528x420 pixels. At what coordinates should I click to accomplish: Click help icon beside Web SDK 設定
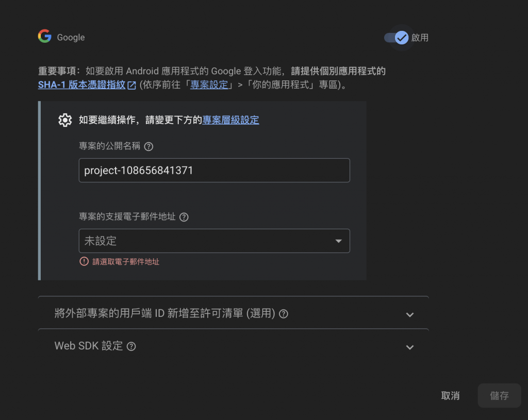131,346
